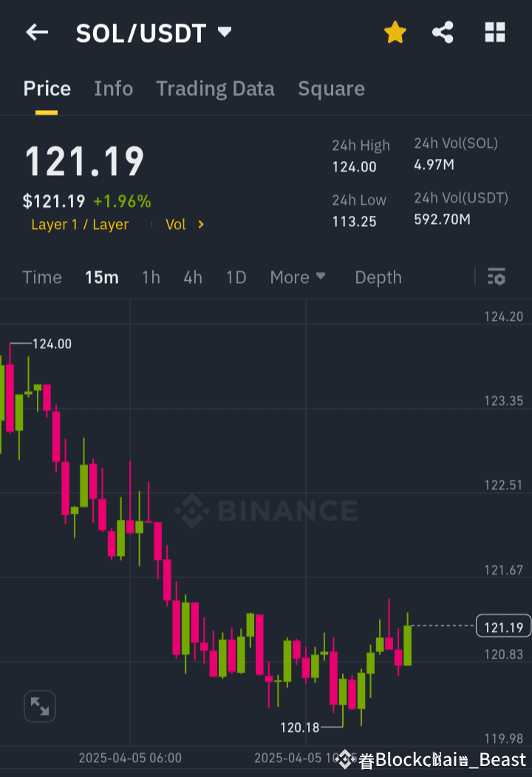Toggle the 15m candlestick interval
Screen dimensions: 532x777
tap(102, 277)
